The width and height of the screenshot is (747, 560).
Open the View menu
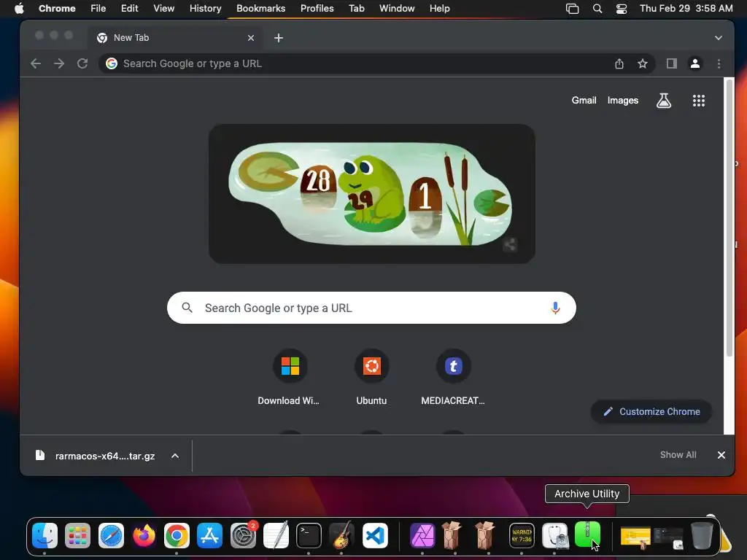(164, 8)
